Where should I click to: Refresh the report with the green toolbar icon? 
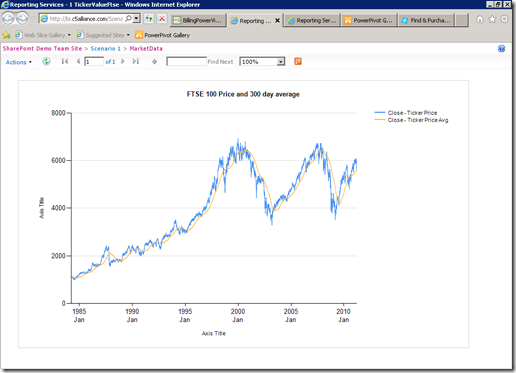(x=46, y=61)
